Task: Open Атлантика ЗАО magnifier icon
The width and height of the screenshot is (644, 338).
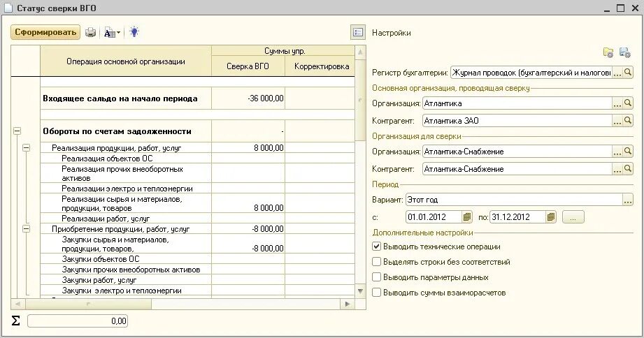Action: coord(628,121)
